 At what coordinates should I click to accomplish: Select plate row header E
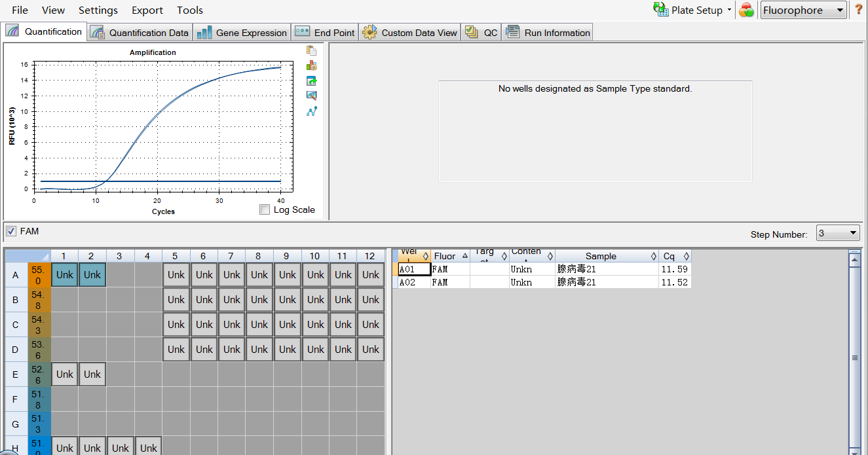click(x=16, y=374)
